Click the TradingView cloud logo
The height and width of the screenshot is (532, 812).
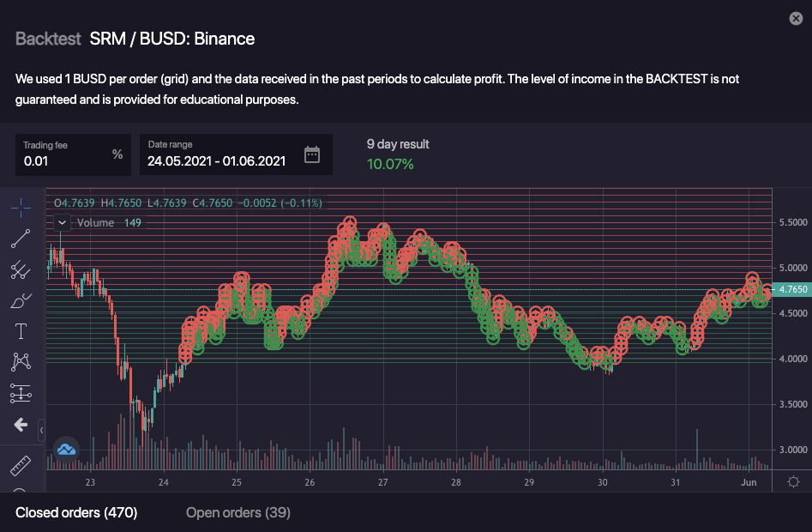pos(67,449)
